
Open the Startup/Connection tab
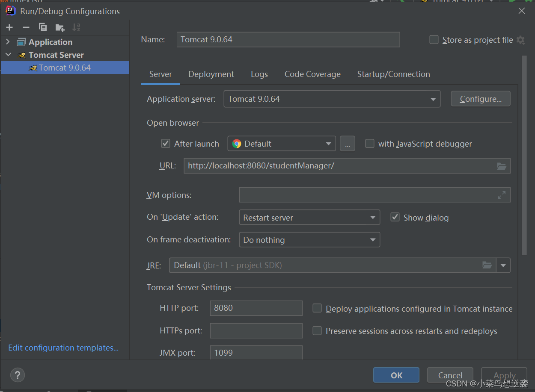394,74
